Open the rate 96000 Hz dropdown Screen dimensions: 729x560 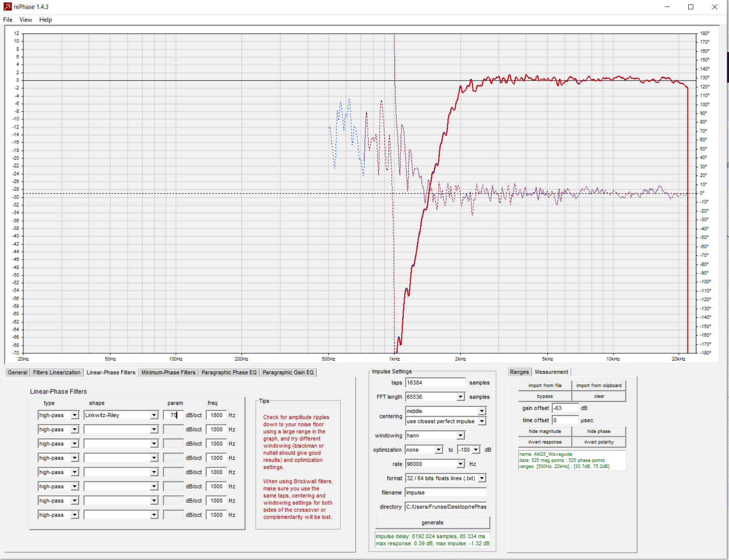(x=460, y=464)
